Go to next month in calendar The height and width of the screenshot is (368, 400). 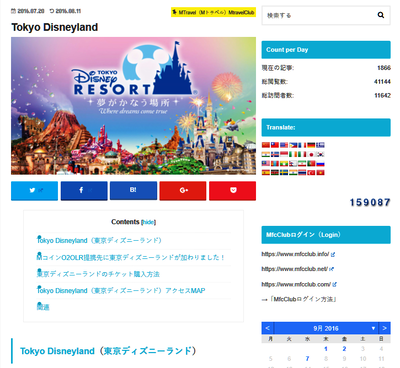click(384, 328)
